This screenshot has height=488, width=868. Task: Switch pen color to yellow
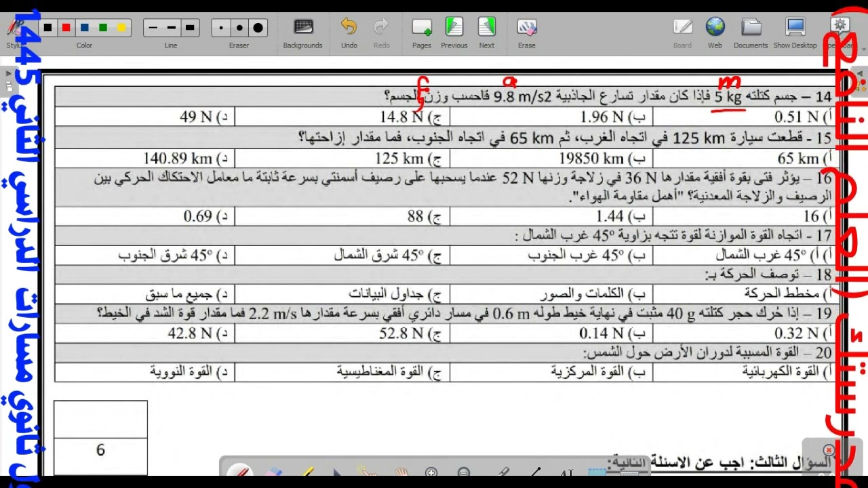(x=121, y=28)
